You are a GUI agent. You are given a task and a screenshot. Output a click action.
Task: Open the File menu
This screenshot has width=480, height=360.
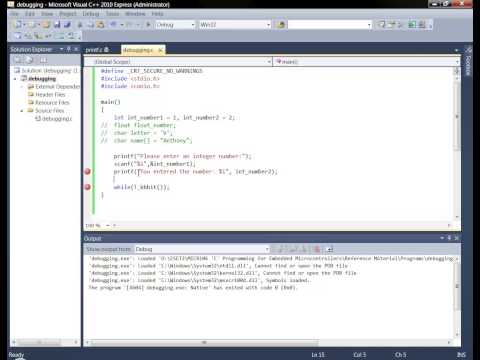(14, 14)
